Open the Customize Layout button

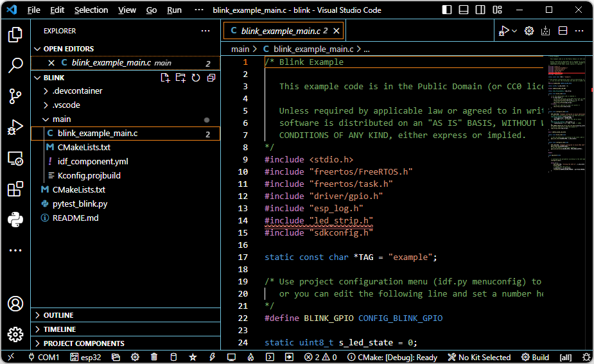pos(498,10)
